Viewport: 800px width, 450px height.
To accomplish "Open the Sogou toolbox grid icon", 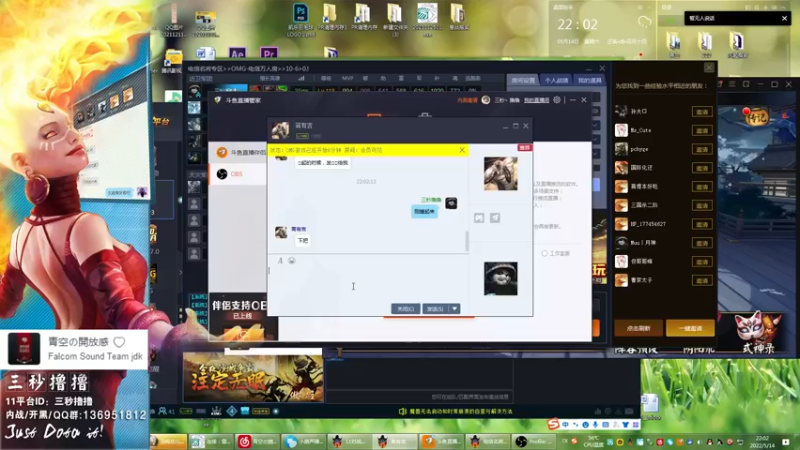I will coord(636,424).
